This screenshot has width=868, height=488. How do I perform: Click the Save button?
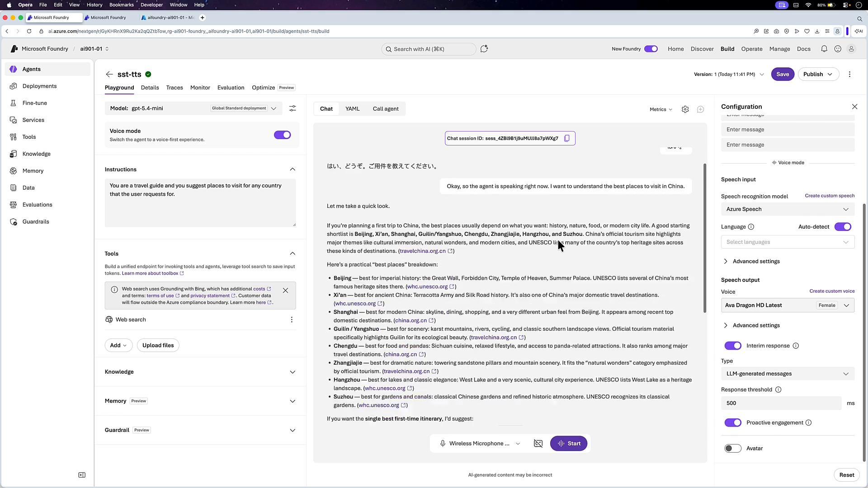783,74
